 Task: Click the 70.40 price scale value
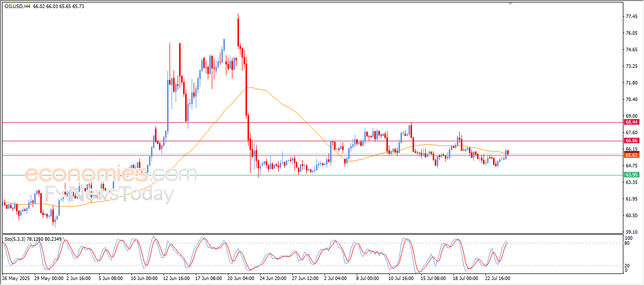click(x=632, y=100)
